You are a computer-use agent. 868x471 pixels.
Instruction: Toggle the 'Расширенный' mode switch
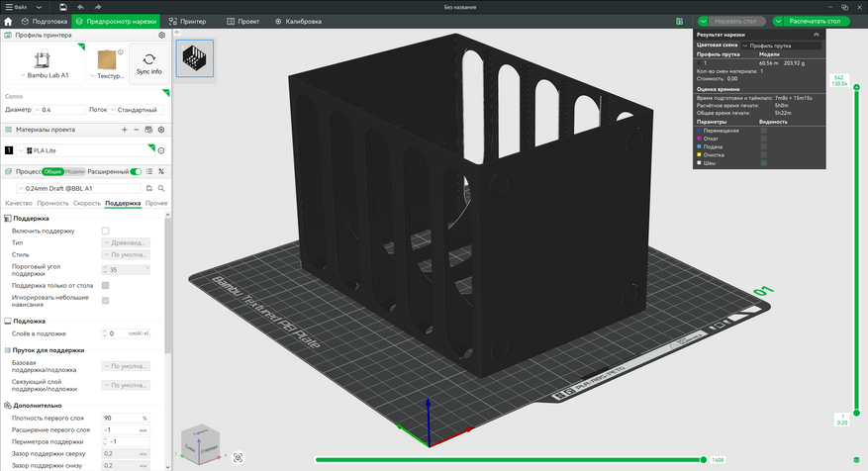[136, 171]
